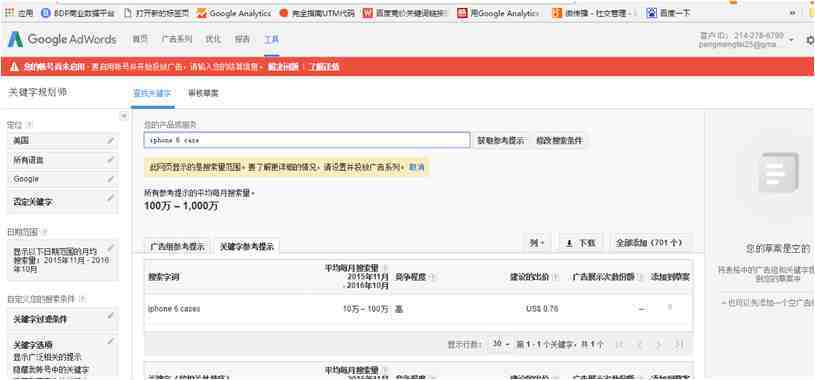Open the orange social management bookmark

click(x=594, y=14)
